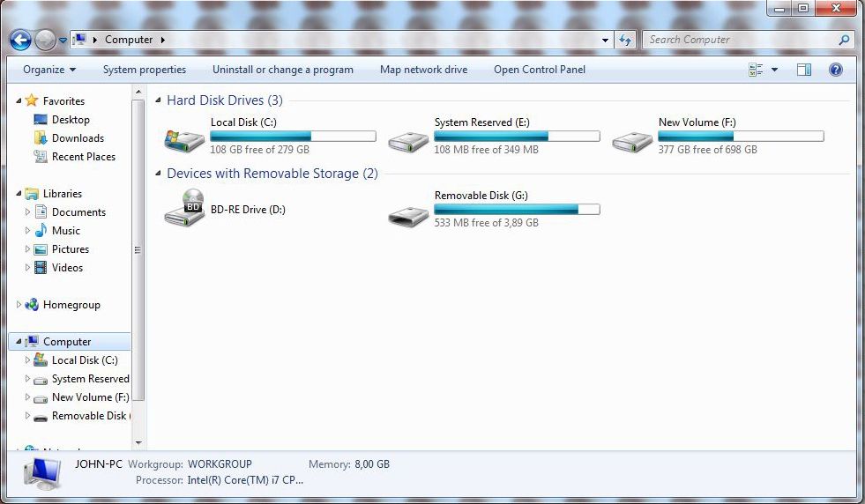Image resolution: width=865 pixels, height=504 pixels.
Task: Select the New Volume (F:) drive icon
Action: (x=632, y=142)
